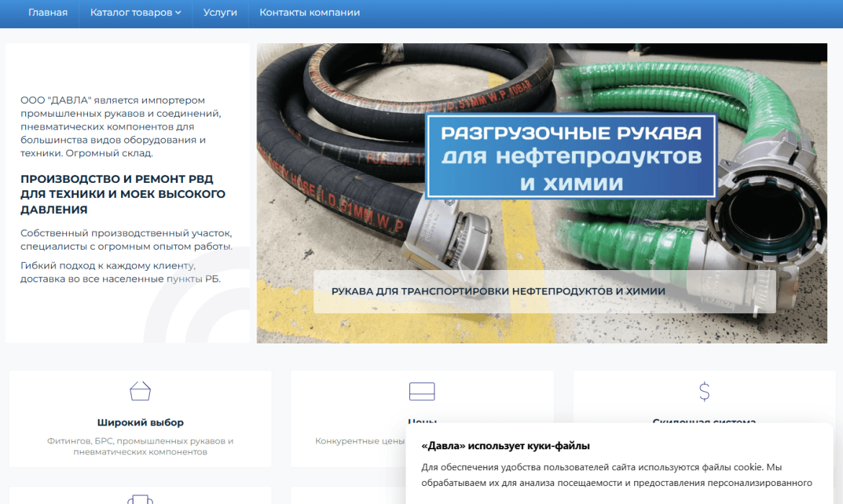Screen dimensions: 843x504
Task: Click the shopping basket icon above Широкий выбор
Action: click(x=140, y=391)
